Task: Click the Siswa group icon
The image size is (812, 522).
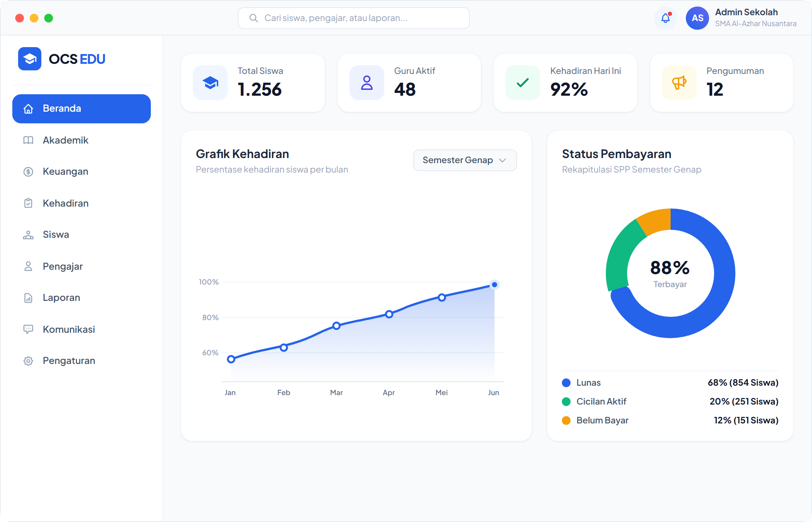Action: coord(28,235)
